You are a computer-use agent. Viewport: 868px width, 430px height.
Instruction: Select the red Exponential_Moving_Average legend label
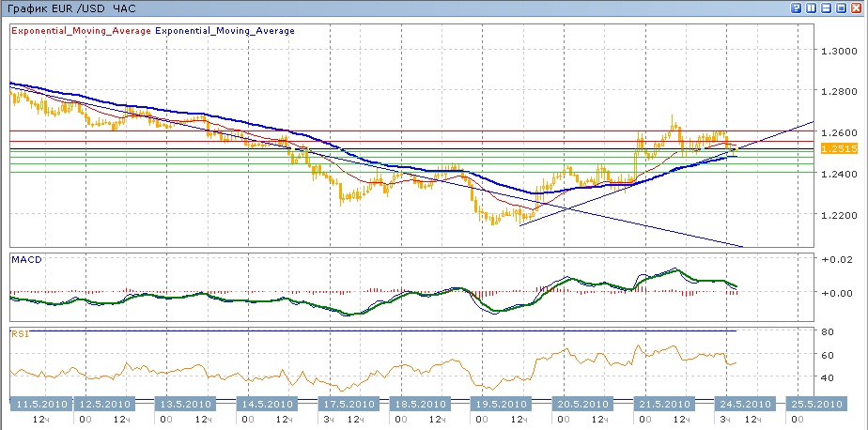coord(81,31)
